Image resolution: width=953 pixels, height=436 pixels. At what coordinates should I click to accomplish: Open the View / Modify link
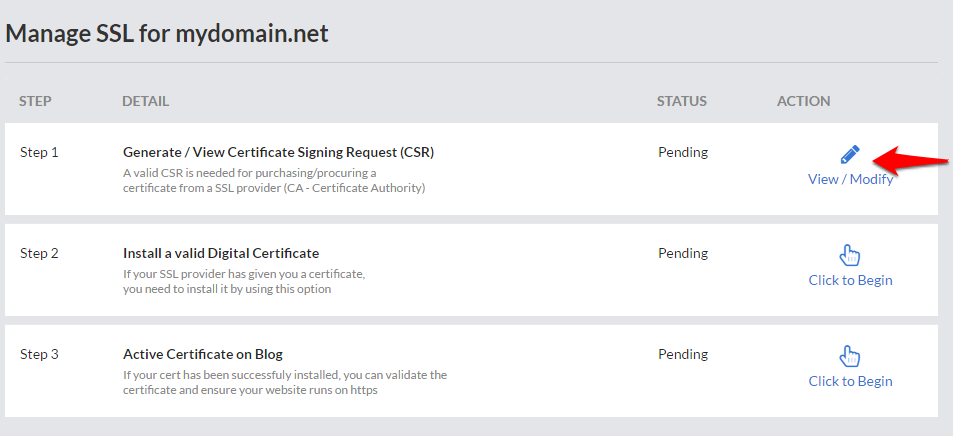(850, 179)
